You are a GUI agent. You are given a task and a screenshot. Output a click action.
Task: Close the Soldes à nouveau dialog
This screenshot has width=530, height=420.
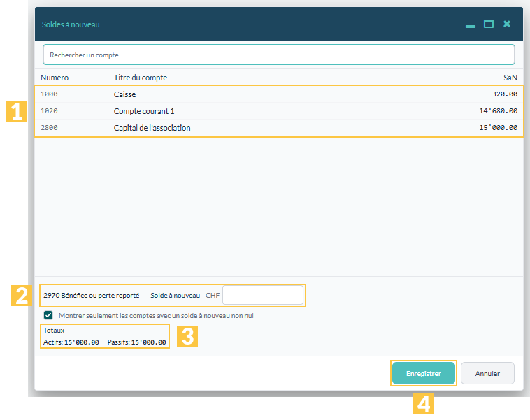point(507,24)
